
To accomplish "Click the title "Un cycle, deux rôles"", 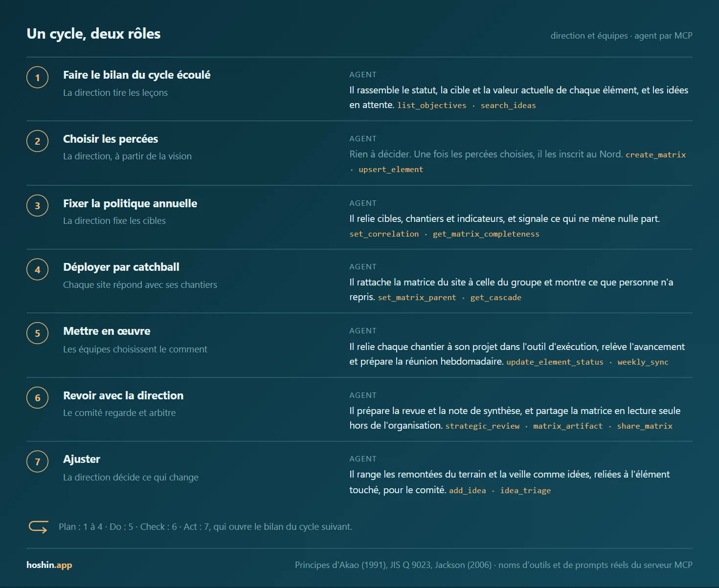I will pyautogui.click(x=93, y=34).
